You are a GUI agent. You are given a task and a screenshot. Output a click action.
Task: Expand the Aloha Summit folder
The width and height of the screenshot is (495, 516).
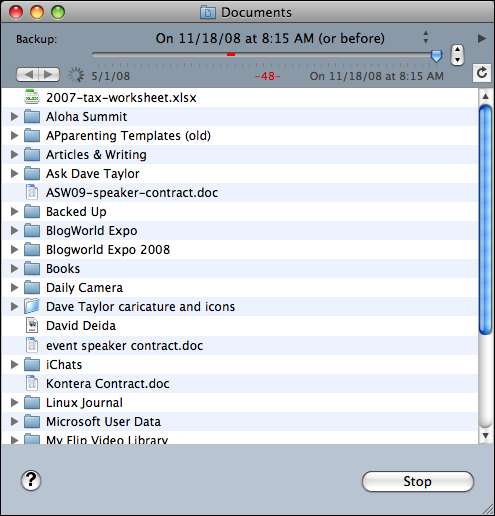(14, 116)
